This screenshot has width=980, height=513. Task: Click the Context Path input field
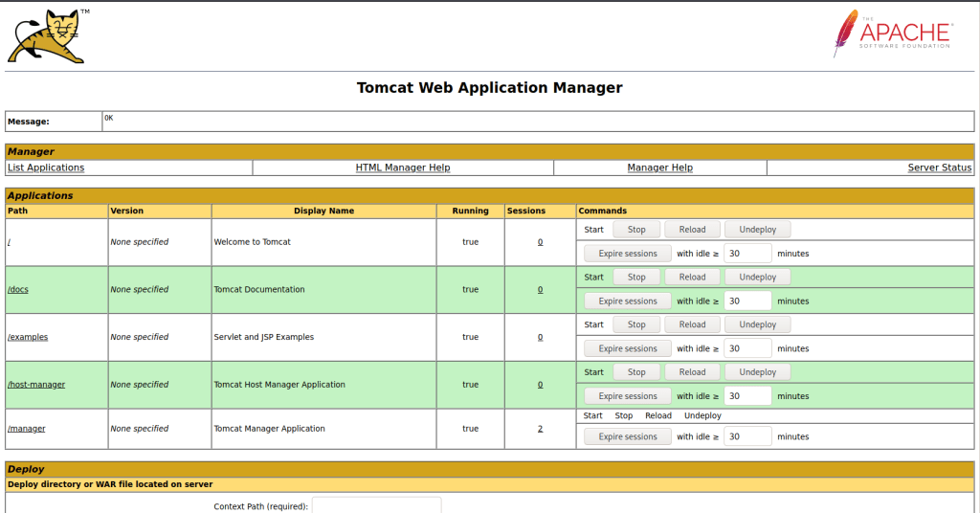[376, 505]
